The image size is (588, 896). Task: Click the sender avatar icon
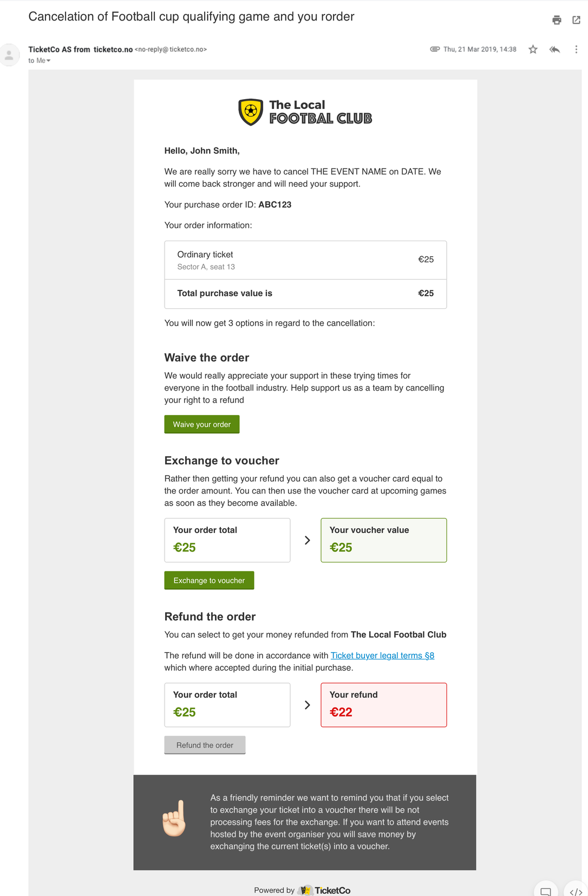tap(9, 55)
